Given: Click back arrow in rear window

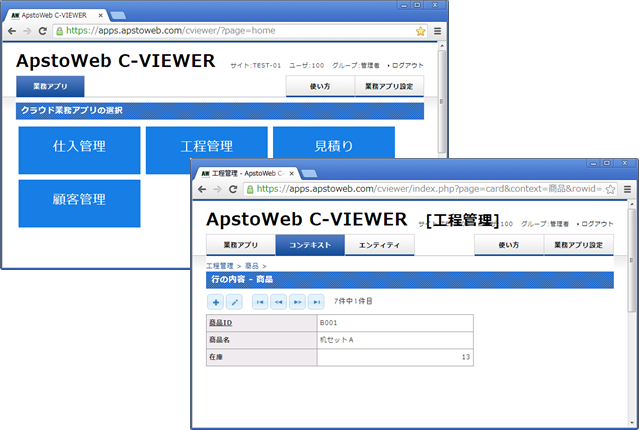Looking at the screenshot, I should 12,31.
